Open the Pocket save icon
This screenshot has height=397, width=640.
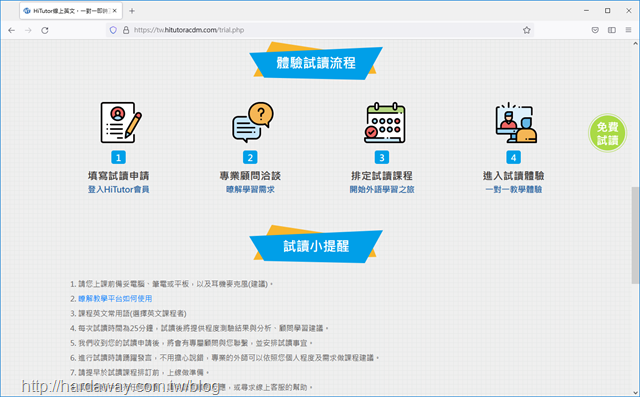click(x=595, y=30)
